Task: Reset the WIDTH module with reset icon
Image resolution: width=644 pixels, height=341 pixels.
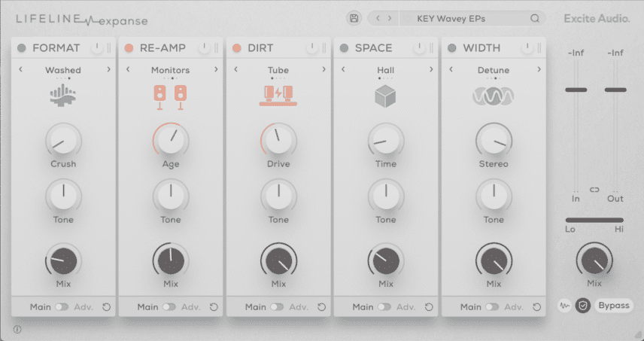Action: pyautogui.click(x=536, y=307)
